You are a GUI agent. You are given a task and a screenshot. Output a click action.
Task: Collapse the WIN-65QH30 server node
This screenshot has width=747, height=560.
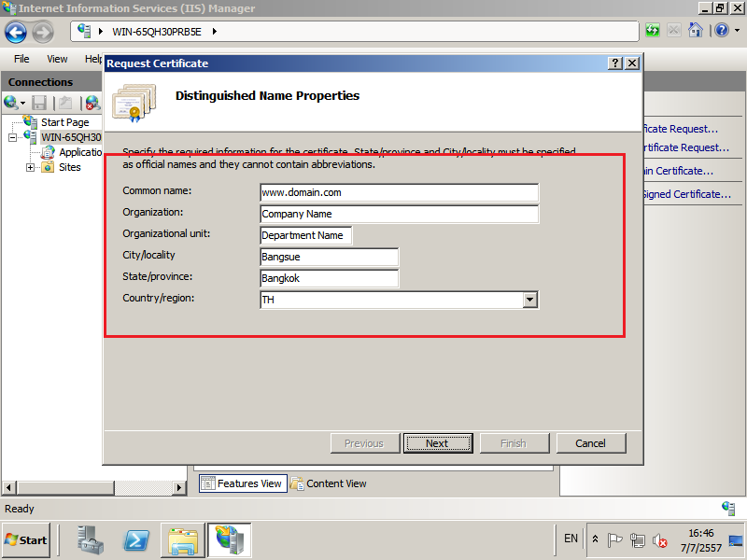(13, 137)
